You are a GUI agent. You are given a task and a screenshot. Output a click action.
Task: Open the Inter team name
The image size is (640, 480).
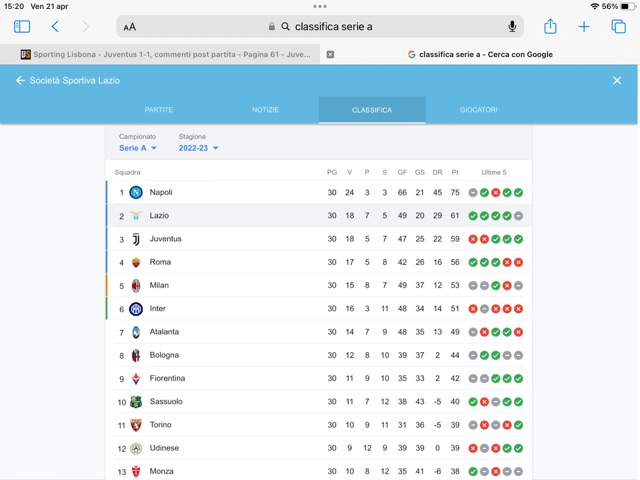(x=158, y=309)
